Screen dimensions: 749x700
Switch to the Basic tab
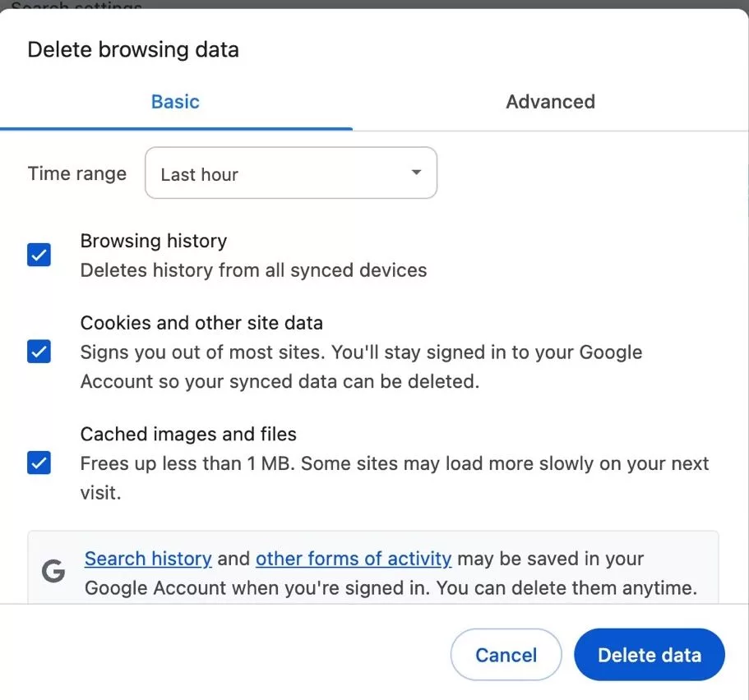(x=175, y=102)
